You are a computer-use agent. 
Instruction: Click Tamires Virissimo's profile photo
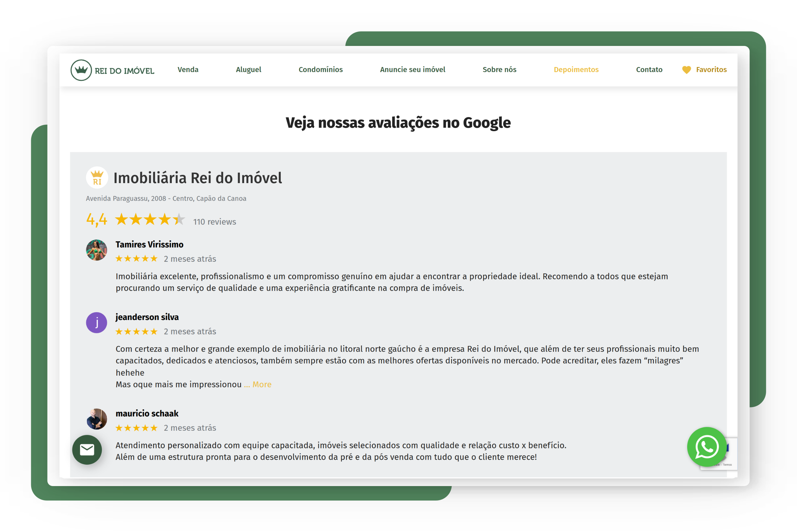(x=96, y=250)
